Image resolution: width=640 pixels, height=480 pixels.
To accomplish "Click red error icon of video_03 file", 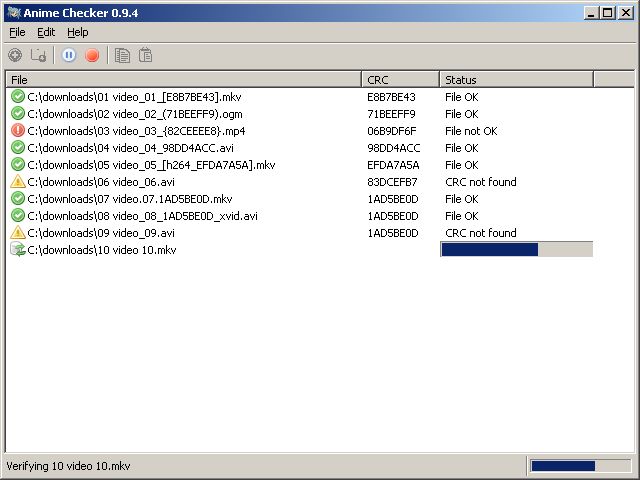I will [x=18, y=131].
